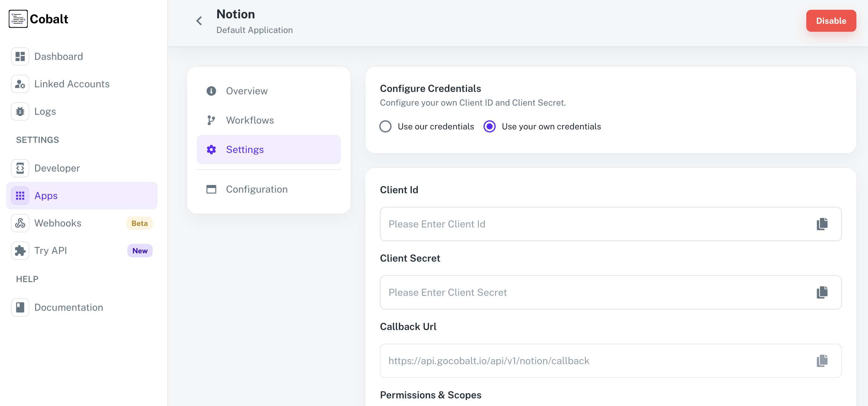The height and width of the screenshot is (406, 868).
Task: Open the Configuration tab
Action: pyautogui.click(x=257, y=189)
